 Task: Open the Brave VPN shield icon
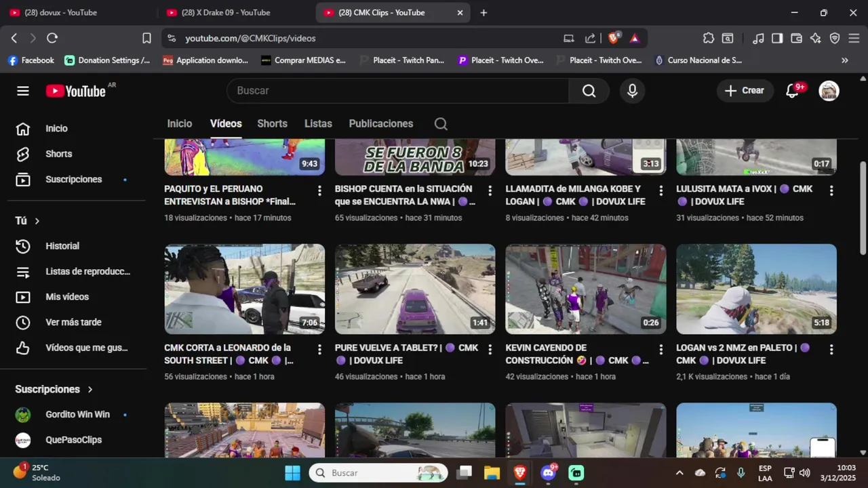tap(835, 39)
